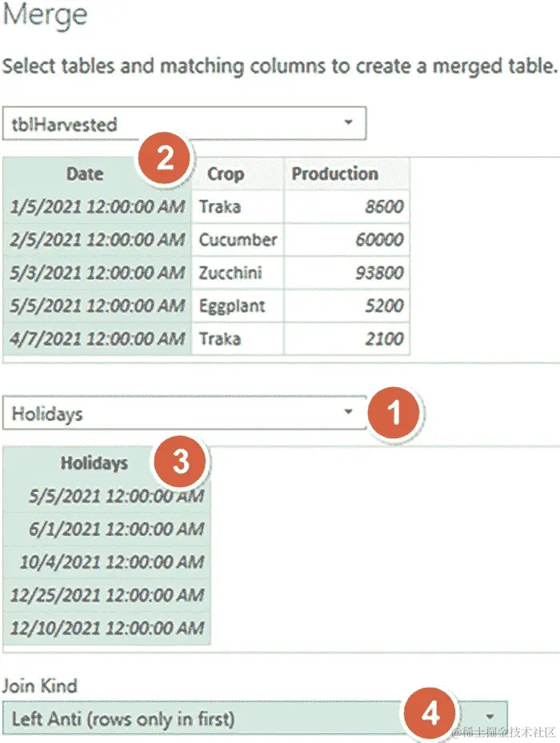
Task: Click the Zucchini crop cell
Action: point(238,273)
